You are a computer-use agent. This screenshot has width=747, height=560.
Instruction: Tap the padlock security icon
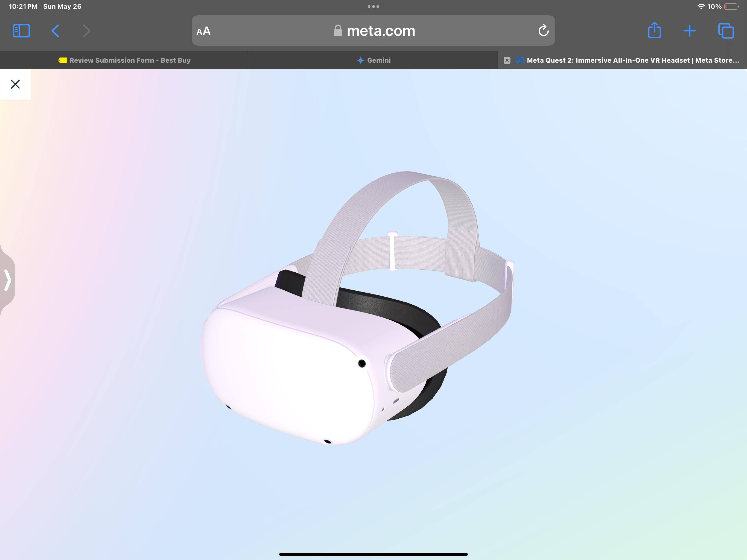pyautogui.click(x=338, y=31)
